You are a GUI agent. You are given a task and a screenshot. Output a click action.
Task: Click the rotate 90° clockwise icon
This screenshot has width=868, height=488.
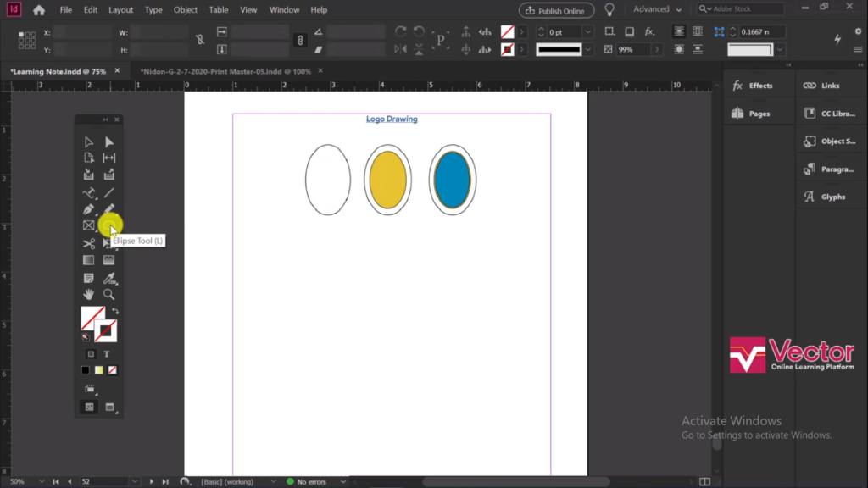pyautogui.click(x=401, y=31)
